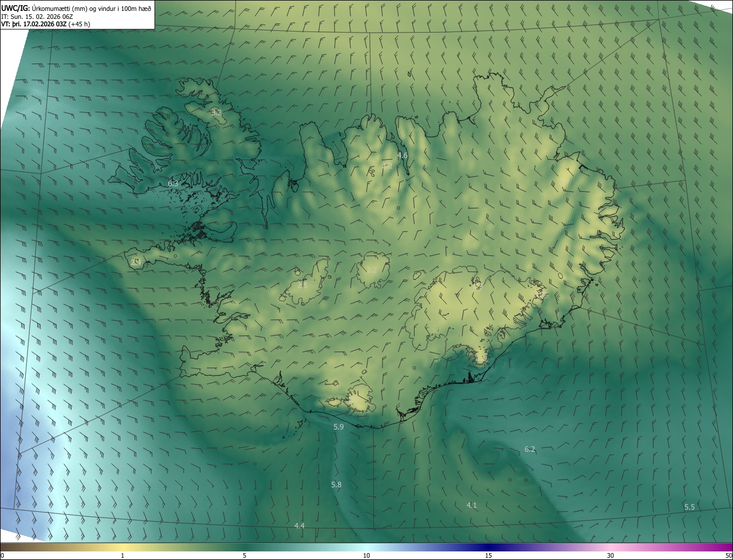Click the "(+45 h)" forecast offset text
This screenshot has height=560, width=733.
click(80, 24)
